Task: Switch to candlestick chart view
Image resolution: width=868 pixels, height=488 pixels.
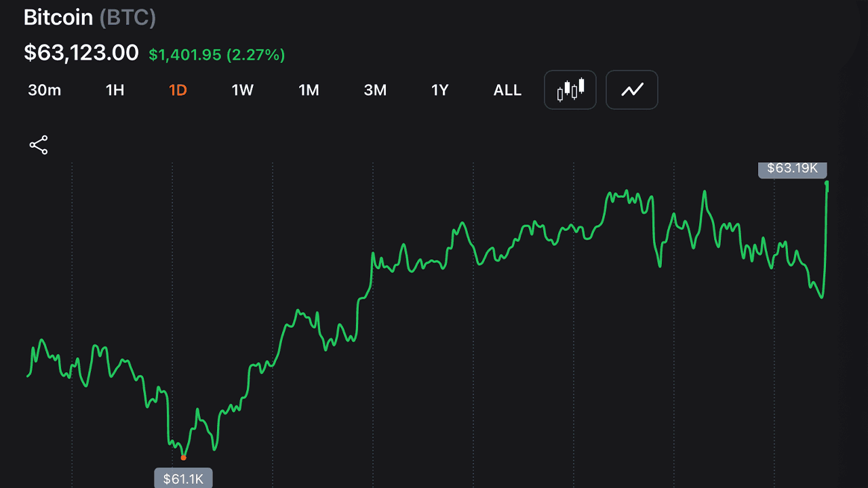Action: point(570,89)
